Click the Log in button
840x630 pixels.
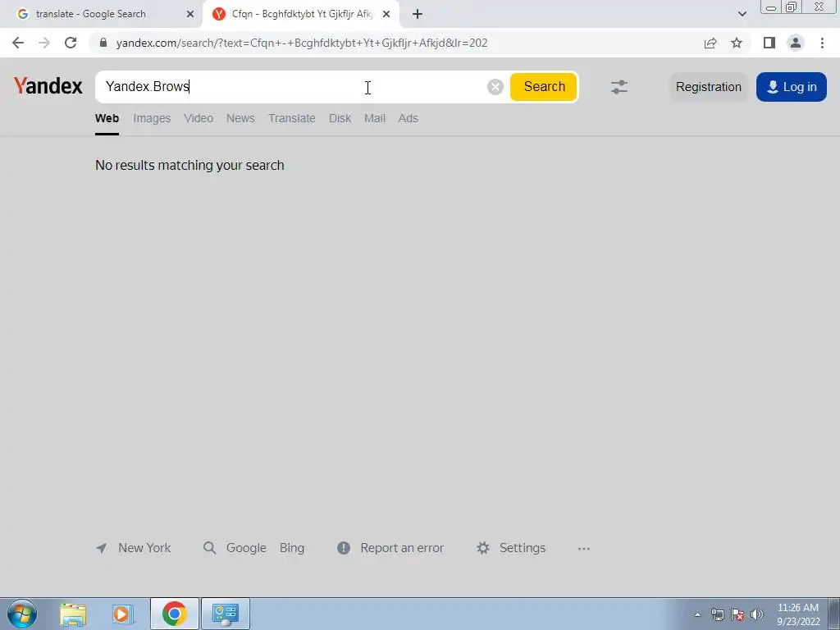coord(792,87)
